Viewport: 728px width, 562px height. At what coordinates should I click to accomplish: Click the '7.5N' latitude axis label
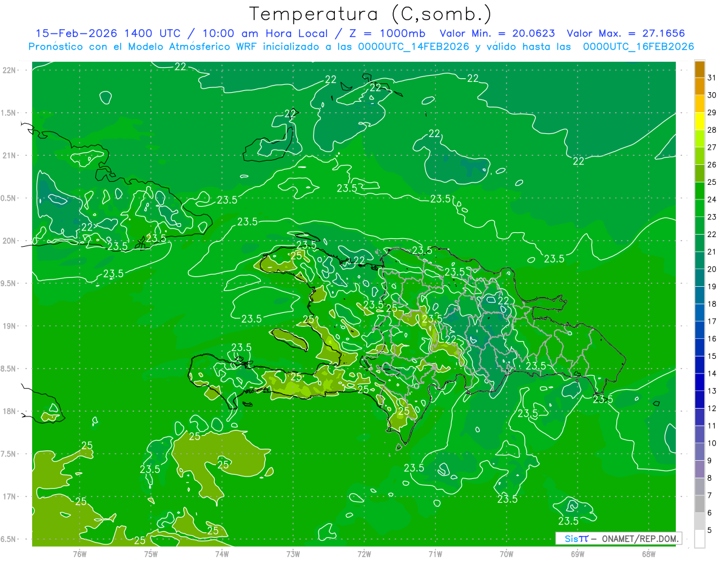pyautogui.click(x=8, y=454)
